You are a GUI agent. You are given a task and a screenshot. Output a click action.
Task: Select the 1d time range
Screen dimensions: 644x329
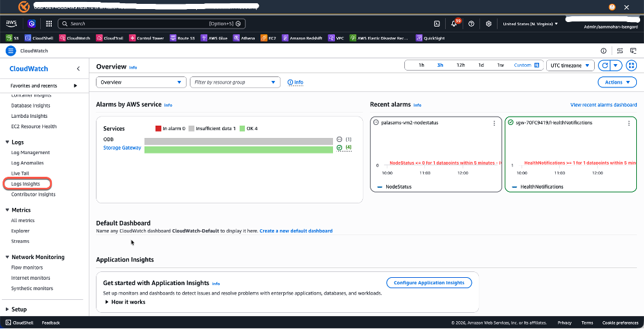point(481,65)
